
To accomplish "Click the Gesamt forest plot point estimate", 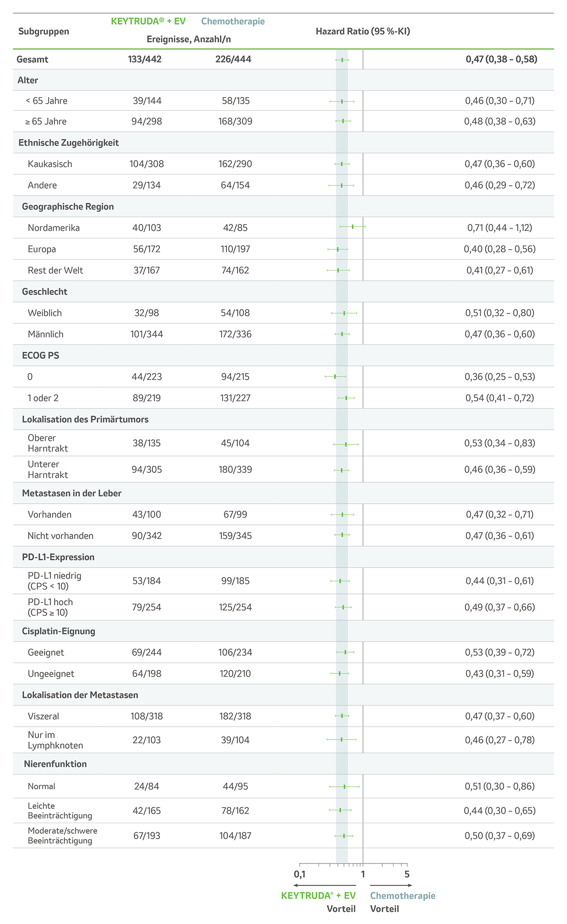I will (x=342, y=60).
